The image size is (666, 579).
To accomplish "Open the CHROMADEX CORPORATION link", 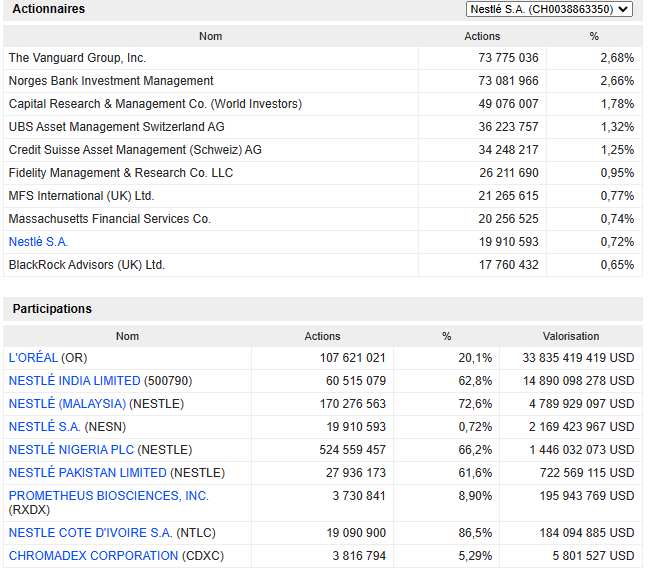I will pos(93,556).
